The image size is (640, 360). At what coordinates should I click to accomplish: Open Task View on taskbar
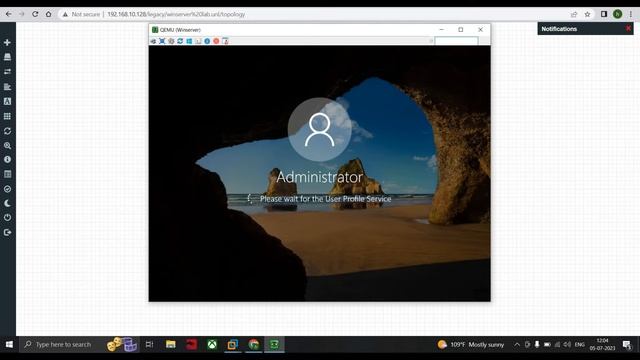(149, 344)
